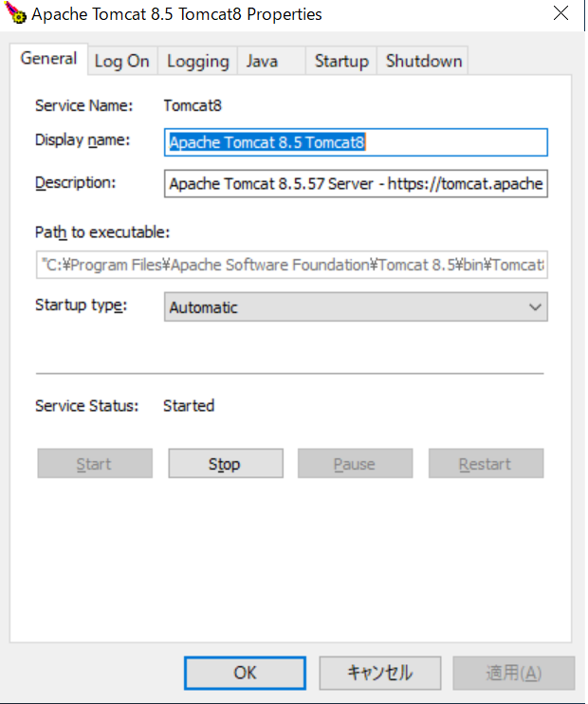This screenshot has height=704, width=588.
Task: Confirm with the OK button
Action: (x=245, y=673)
